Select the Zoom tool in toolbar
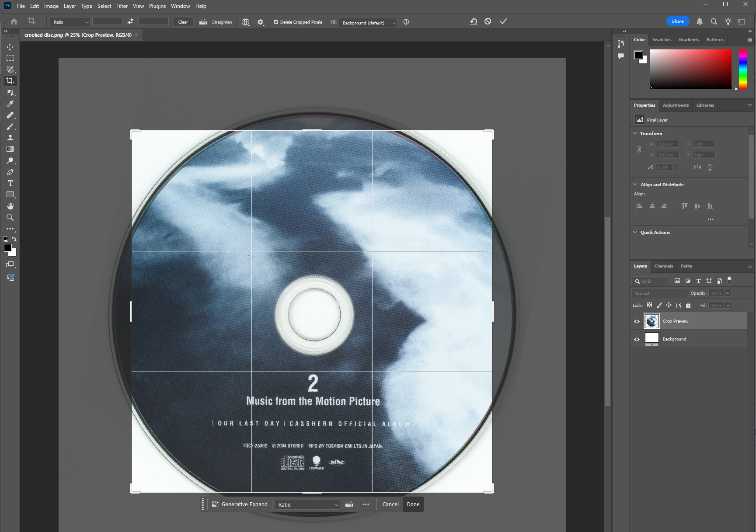This screenshot has width=756, height=532. (10, 217)
